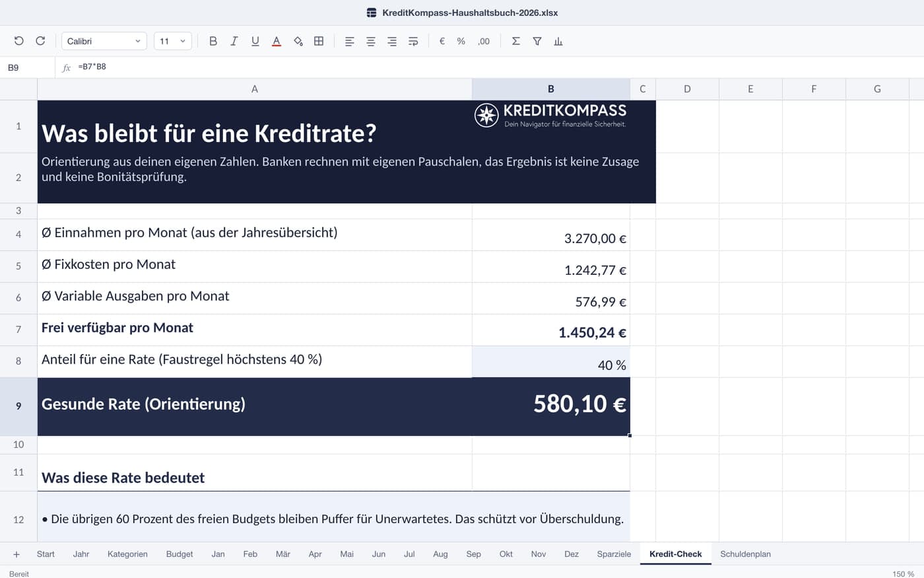Toggle underline formatting
Viewport: 924px width, 578px height.
click(255, 41)
